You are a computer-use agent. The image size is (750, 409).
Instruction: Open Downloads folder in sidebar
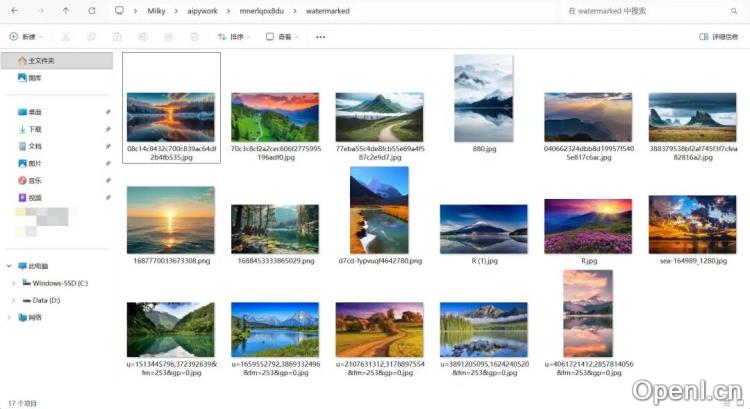pos(34,129)
